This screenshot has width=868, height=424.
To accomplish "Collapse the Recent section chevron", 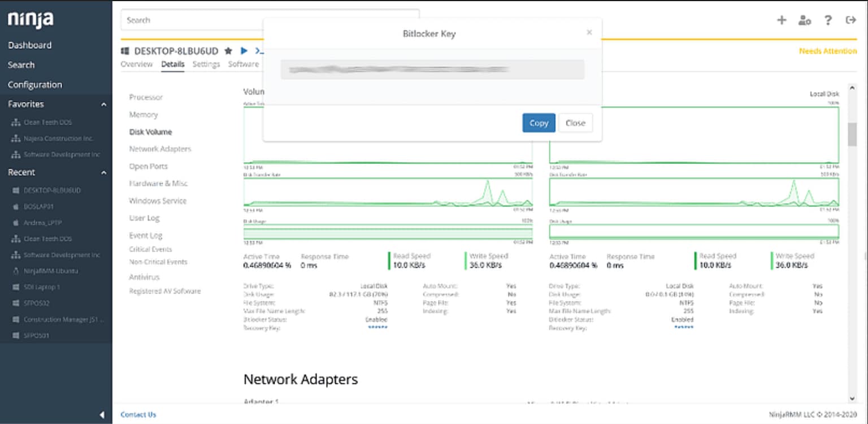I will pyautogui.click(x=103, y=172).
